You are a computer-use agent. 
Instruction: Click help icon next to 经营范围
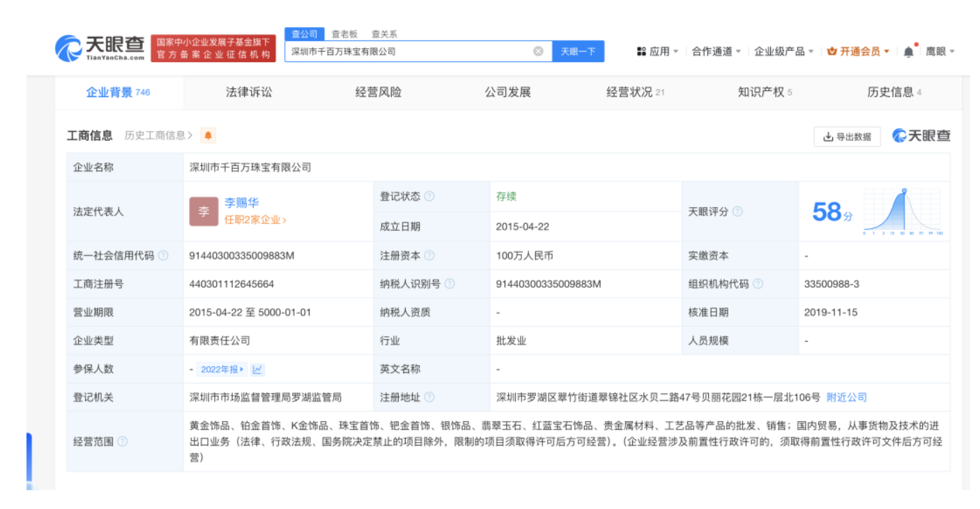click(123, 441)
